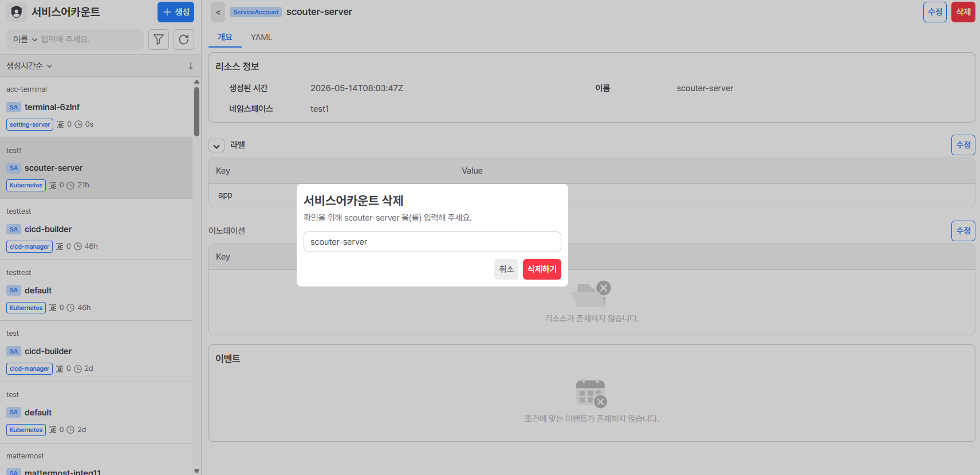
Task: Select the 개요 tab
Action: point(225,37)
